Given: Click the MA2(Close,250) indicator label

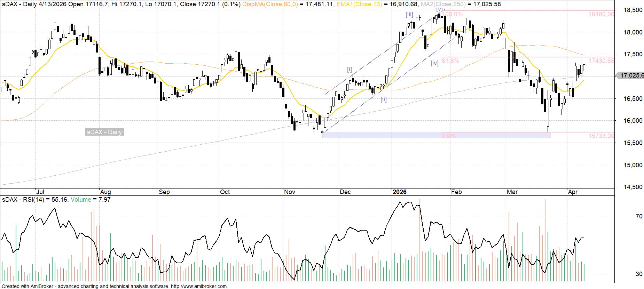Looking at the screenshot, I should (443, 4).
